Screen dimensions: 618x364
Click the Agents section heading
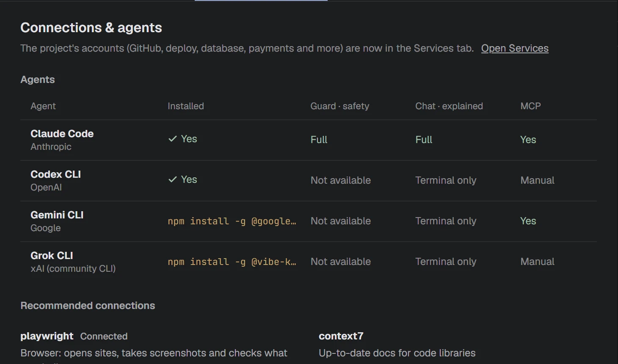(x=38, y=80)
